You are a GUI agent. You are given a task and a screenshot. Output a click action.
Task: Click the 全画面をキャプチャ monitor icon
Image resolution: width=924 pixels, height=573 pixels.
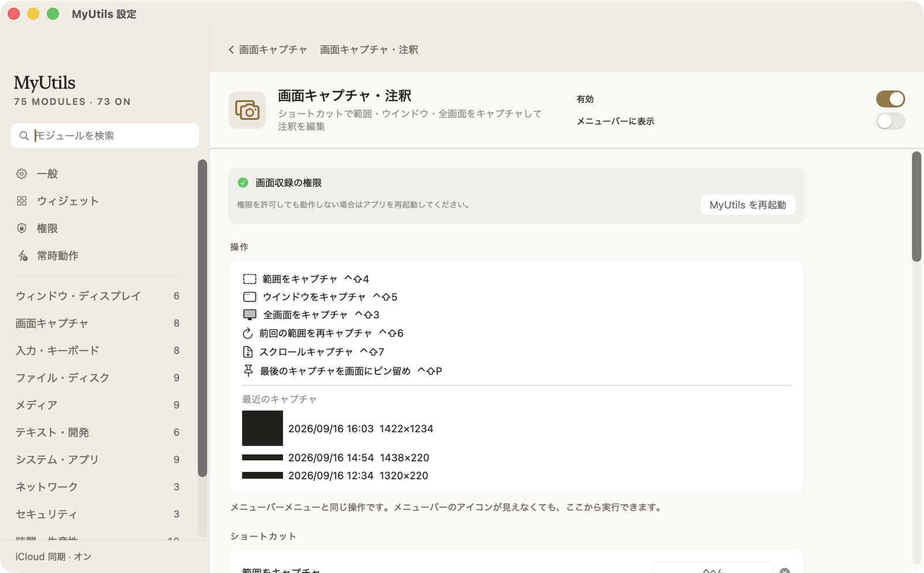(249, 315)
